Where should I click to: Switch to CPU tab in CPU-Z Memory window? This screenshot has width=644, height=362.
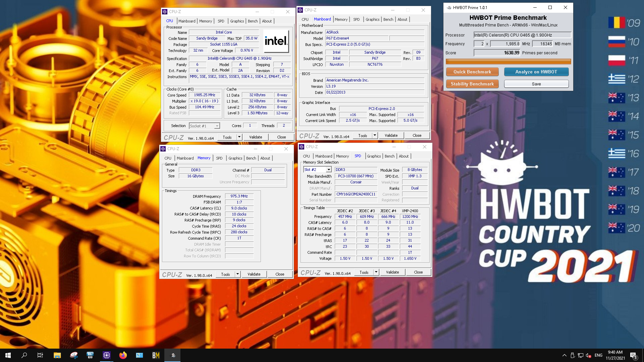(x=168, y=158)
